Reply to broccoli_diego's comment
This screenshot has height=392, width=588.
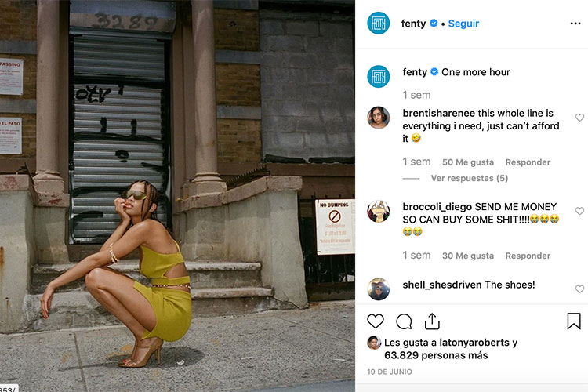tap(528, 256)
